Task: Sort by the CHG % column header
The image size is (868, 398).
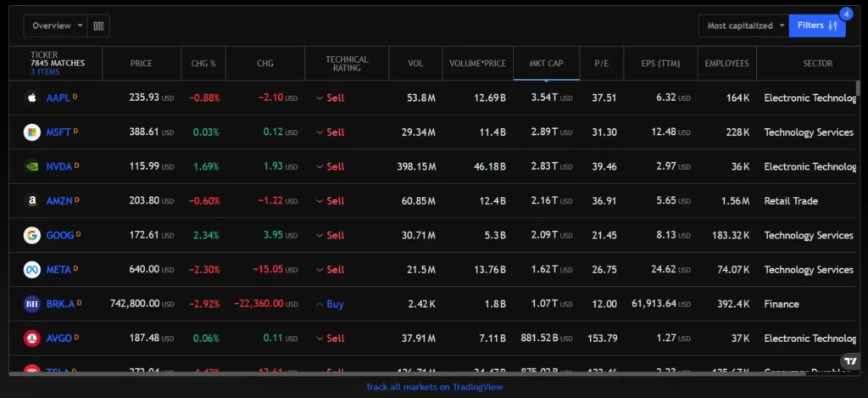Action: [203, 64]
